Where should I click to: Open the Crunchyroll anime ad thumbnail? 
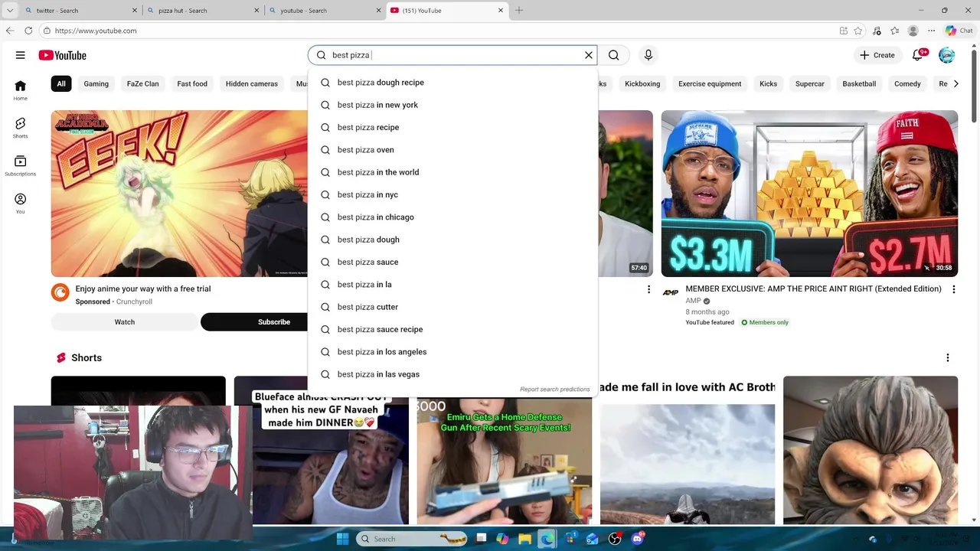point(179,194)
